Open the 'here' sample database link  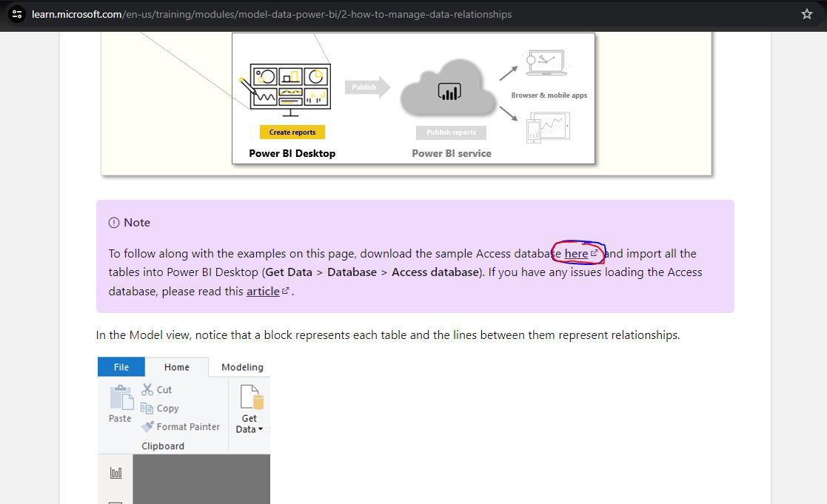pyautogui.click(x=576, y=254)
